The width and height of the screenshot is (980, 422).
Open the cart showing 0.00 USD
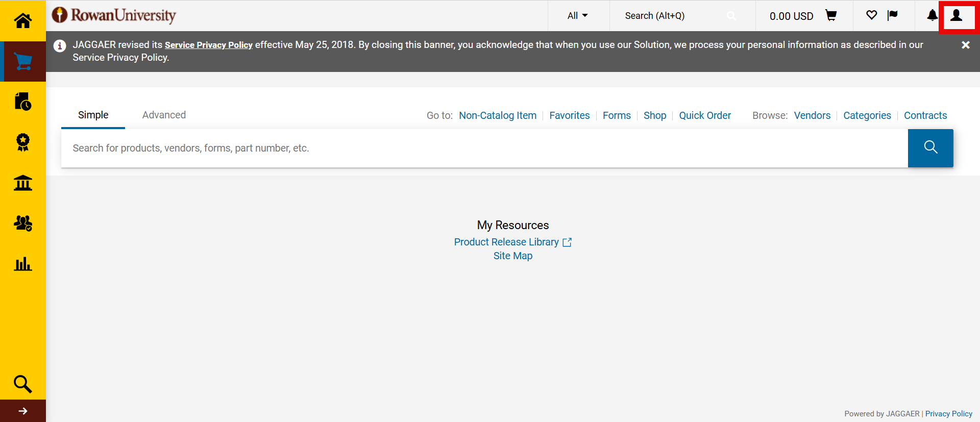(x=802, y=16)
